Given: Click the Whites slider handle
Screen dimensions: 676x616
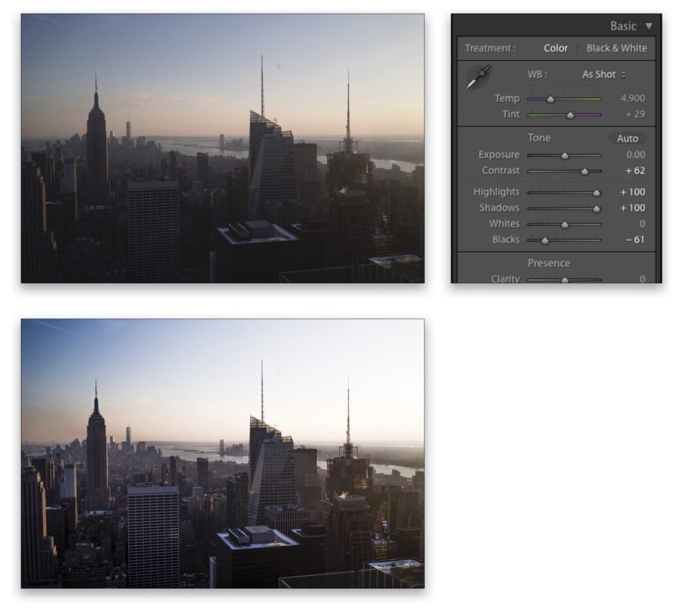Looking at the screenshot, I should pyautogui.click(x=565, y=224).
